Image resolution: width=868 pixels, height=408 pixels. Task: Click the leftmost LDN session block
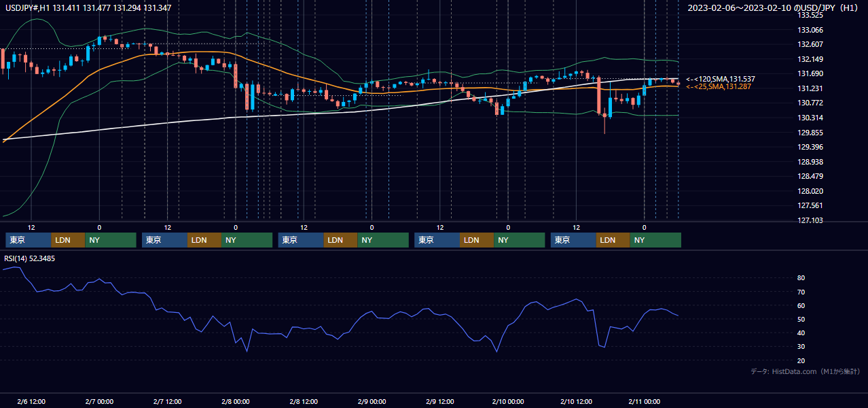click(69, 240)
